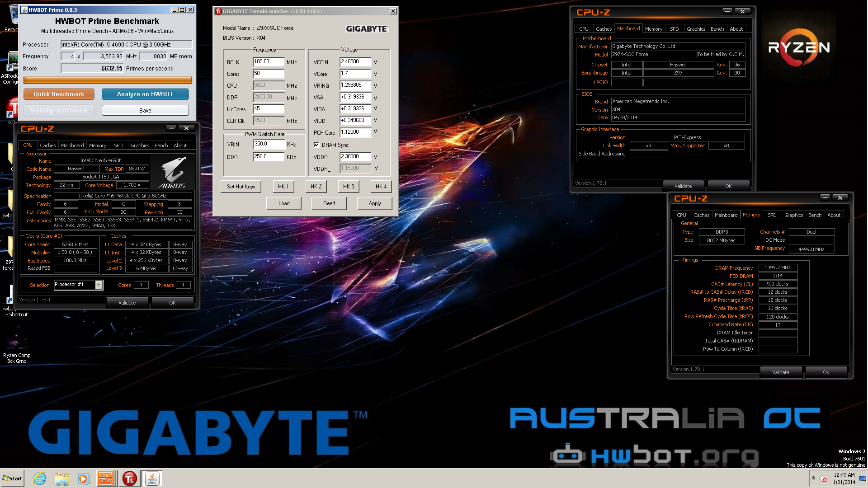Image resolution: width=868 pixels, height=488 pixels.
Task: Open Bench tab in top-right CPU-Z window
Action: [x=717, y=29]
